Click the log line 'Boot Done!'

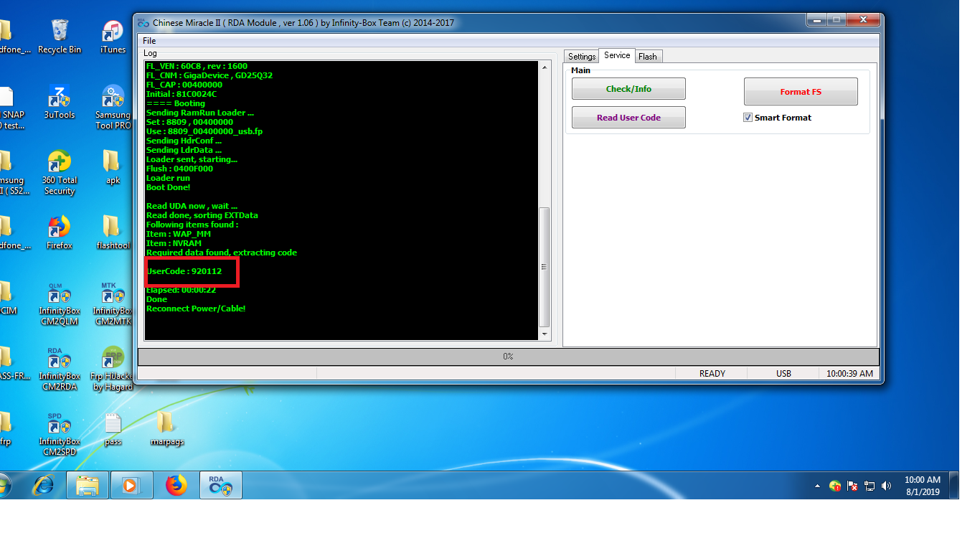tap(168, 187)
